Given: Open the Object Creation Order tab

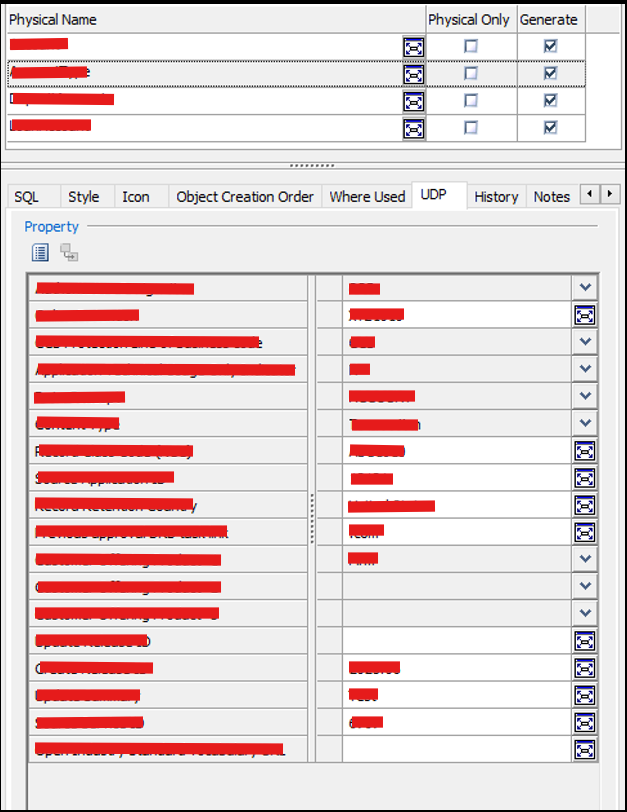Looking at the screenshot, I should tap(245, 197).
